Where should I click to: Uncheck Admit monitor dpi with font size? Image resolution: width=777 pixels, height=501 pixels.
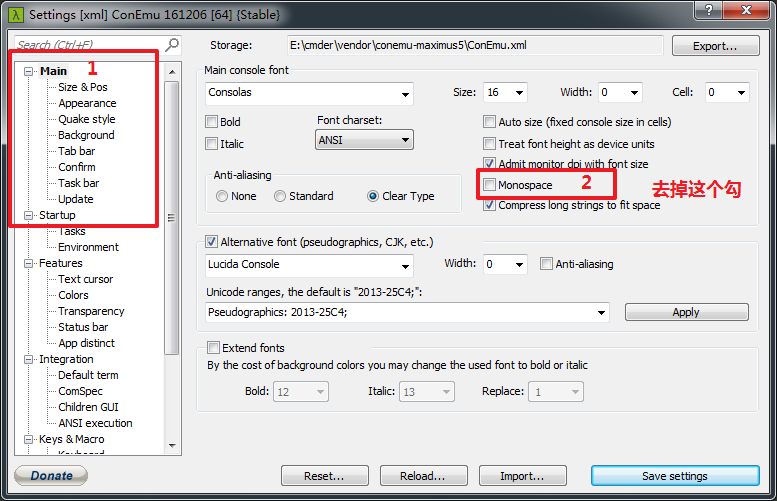tap(490, 164)
